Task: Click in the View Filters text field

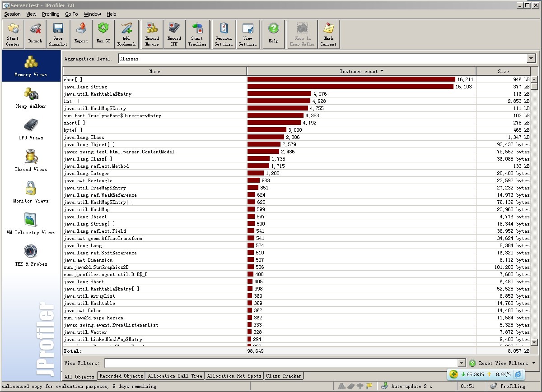Action: coord(281,363)
